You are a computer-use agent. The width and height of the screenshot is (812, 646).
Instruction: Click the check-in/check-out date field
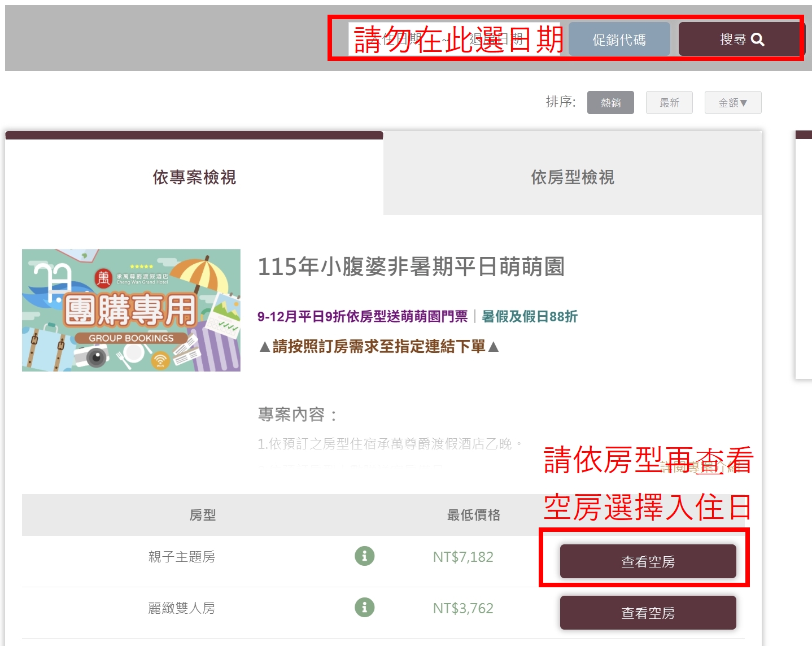pos(455,39)
